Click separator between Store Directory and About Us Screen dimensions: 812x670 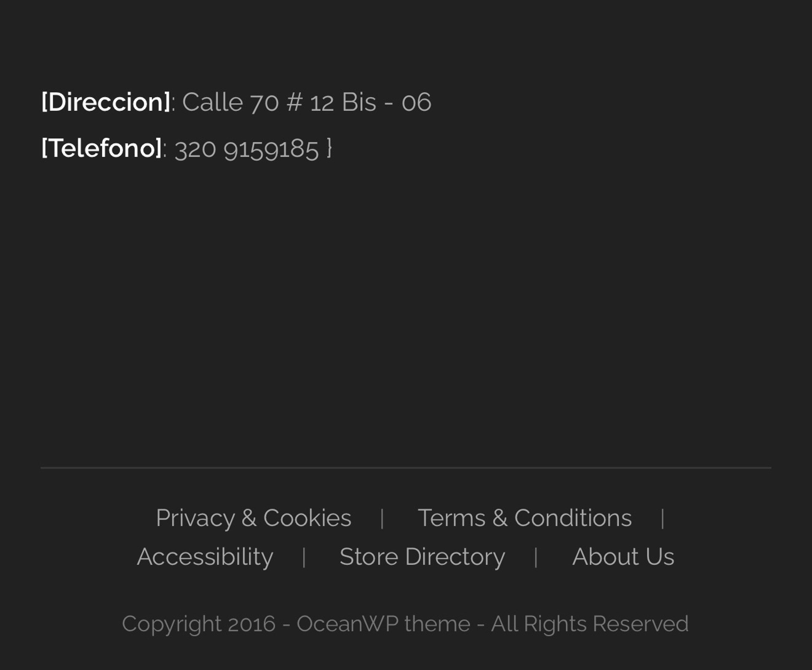pyautogui.click(x=536, y=557)
